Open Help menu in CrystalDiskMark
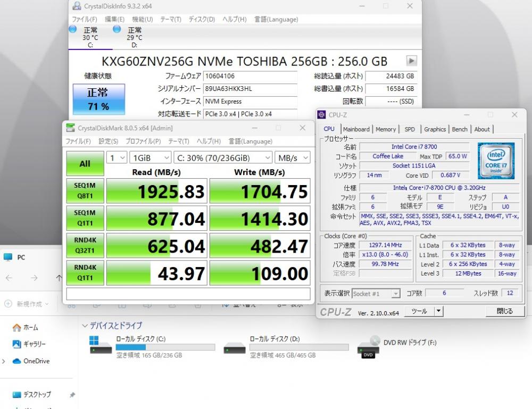532x409 pixels. click(x=209, y=141)
